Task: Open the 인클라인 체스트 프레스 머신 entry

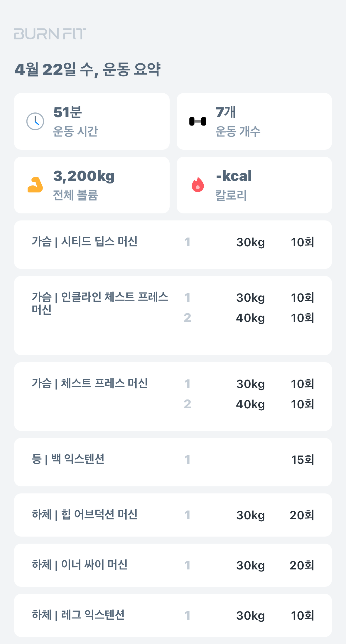Action: 173,316
